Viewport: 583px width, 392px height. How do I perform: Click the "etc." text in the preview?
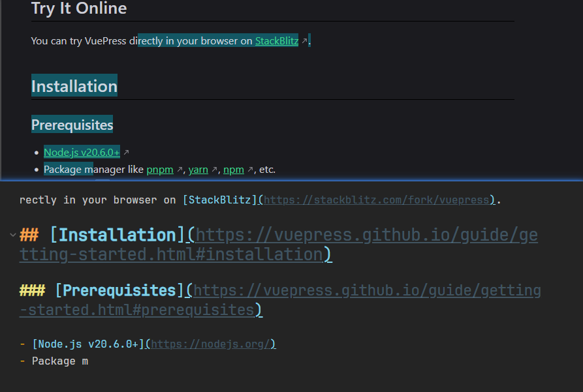coord(267,170)
